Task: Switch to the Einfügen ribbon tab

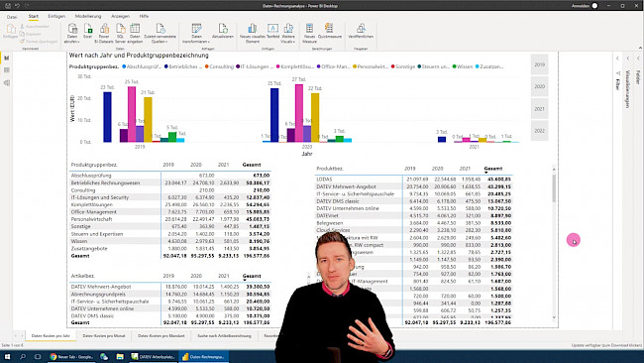Action: coord(56,17)
